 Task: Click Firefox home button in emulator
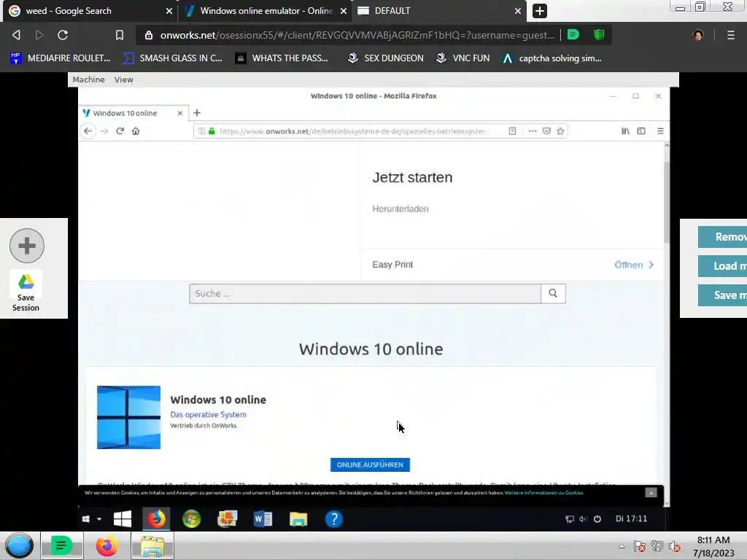coord(136,131)
